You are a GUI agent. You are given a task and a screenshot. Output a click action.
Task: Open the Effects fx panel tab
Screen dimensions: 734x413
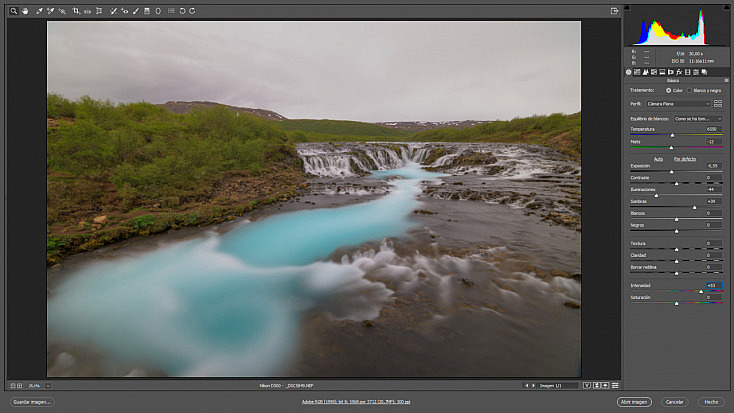tap(679, 72)
